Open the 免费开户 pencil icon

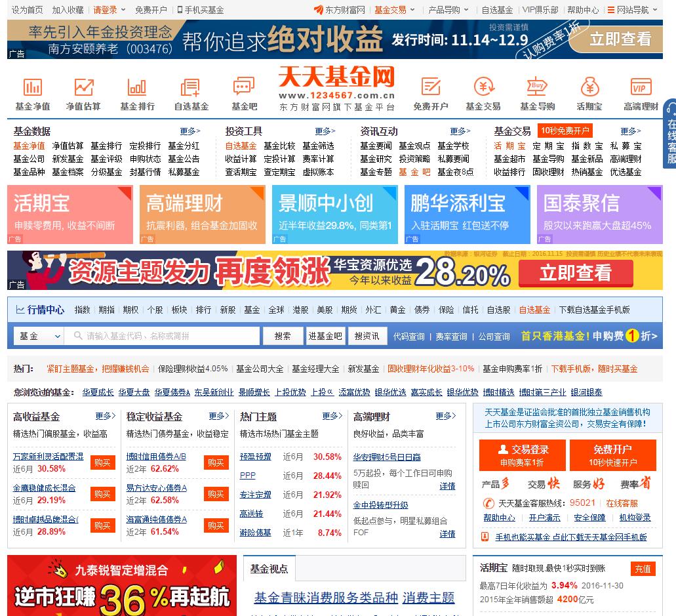430,94
